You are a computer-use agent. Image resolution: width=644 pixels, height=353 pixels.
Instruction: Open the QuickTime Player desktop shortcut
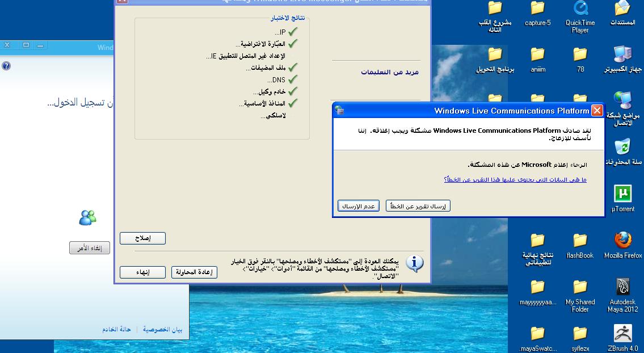point(580,16)
